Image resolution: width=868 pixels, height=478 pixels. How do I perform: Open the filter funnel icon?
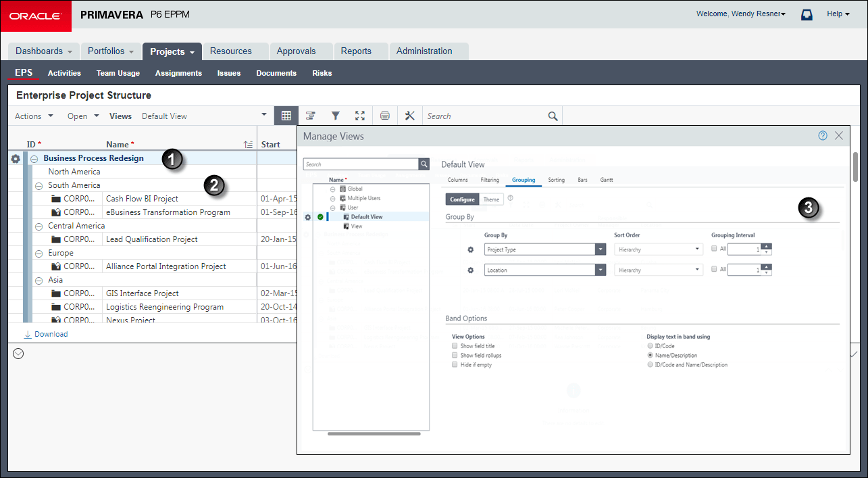point(335,116)
